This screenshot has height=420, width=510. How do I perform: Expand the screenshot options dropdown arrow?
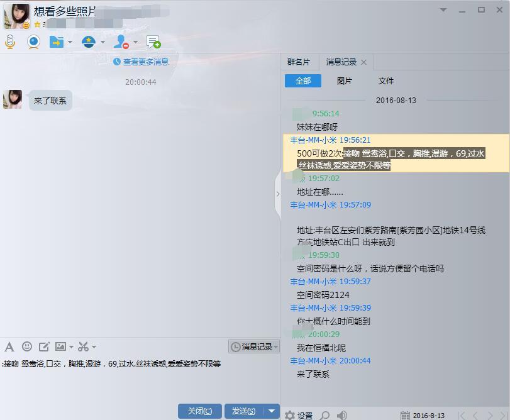pyautogui.click(x=94, y=347)
